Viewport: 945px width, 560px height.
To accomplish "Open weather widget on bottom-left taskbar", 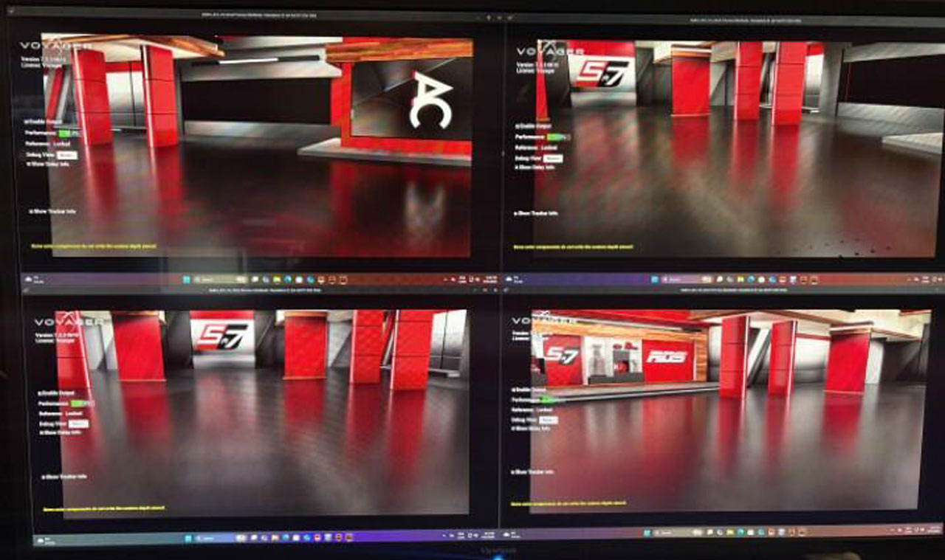I will click(x=46, y=540).
